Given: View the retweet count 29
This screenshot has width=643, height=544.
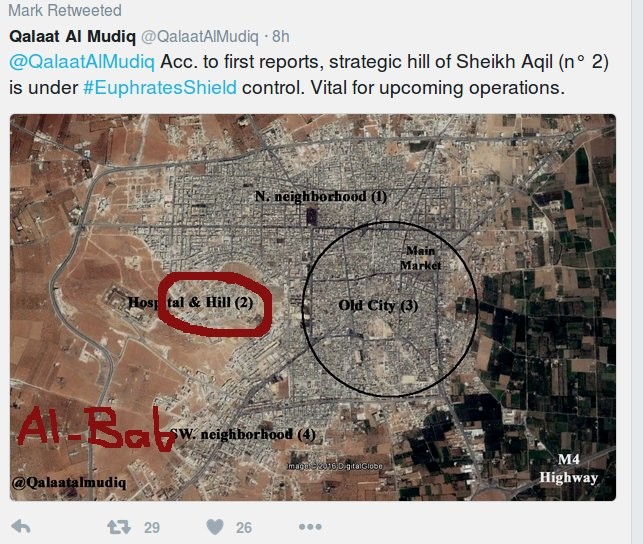Looking at the screenshot, I should [x=152, y=528].
